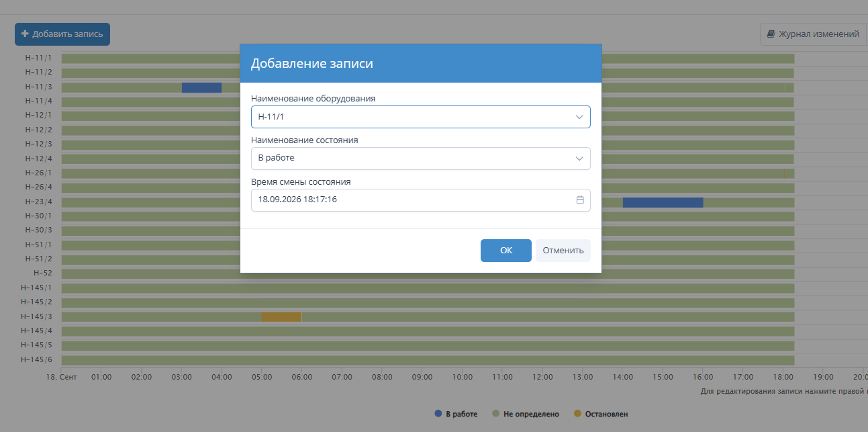
Task: Select the blue segment on row Н-23/4
Action: point(663,202)
